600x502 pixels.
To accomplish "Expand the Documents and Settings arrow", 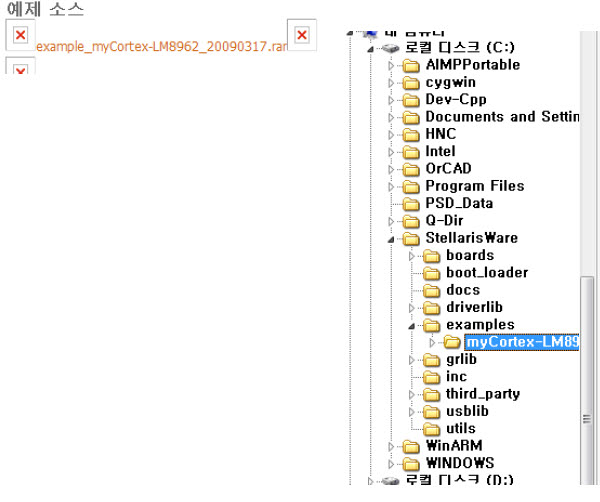I will (x=391, y=117).
